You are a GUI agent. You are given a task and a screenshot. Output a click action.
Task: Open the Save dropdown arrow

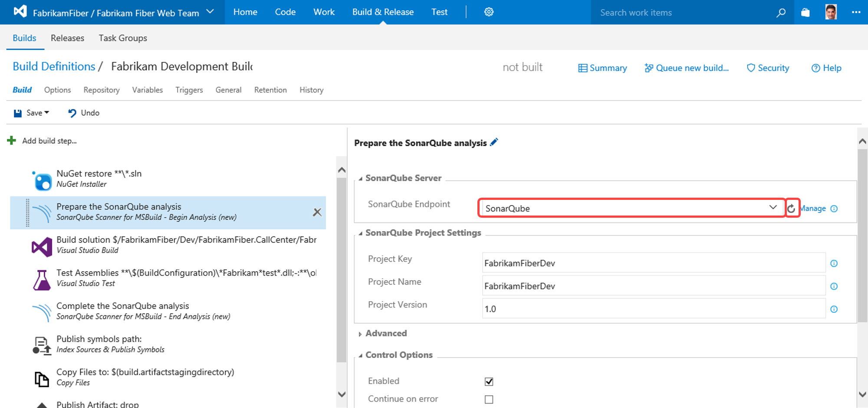[47, 113]
